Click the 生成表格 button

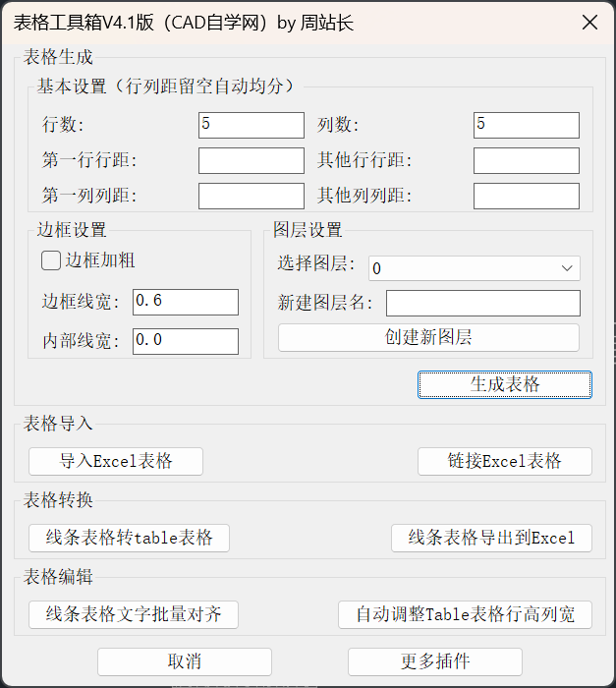coord(505,384)
